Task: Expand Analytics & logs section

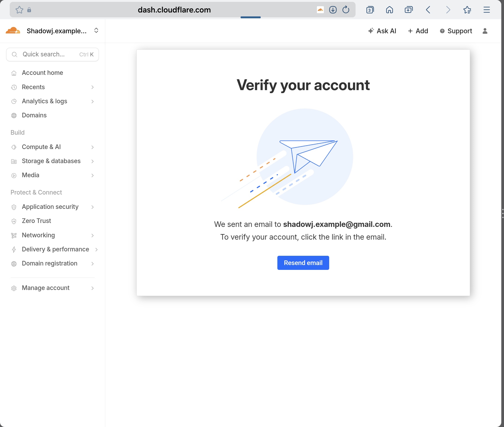Action: (92, 101)
